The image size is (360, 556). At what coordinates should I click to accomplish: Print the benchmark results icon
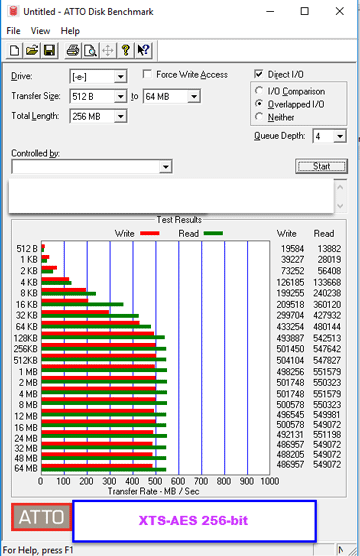click(x=73, y=50)
